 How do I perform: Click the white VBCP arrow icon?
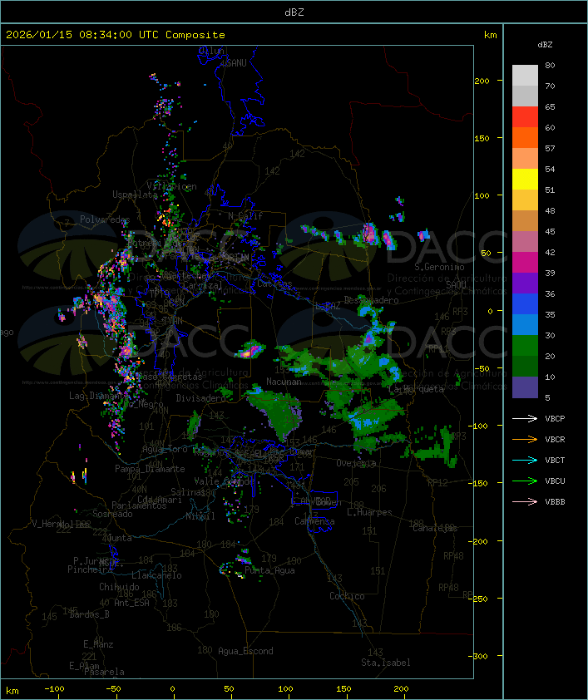click(525, 418)
